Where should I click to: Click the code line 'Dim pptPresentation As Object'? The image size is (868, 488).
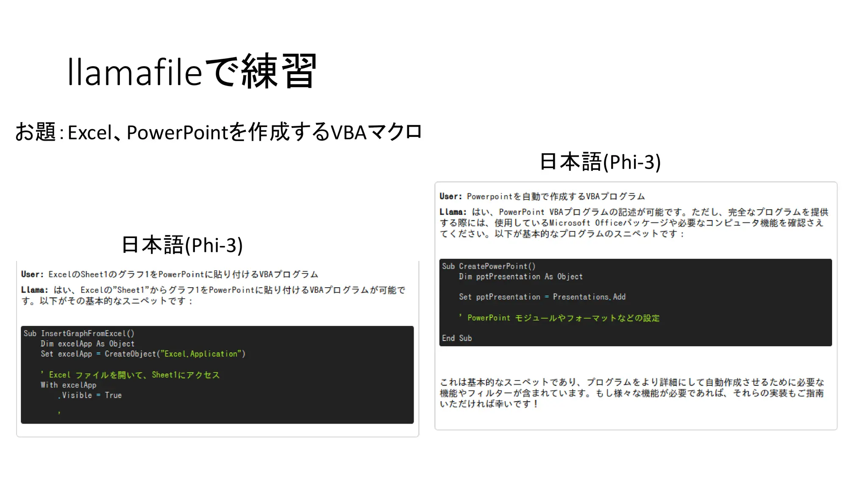[x=520, y=276]
